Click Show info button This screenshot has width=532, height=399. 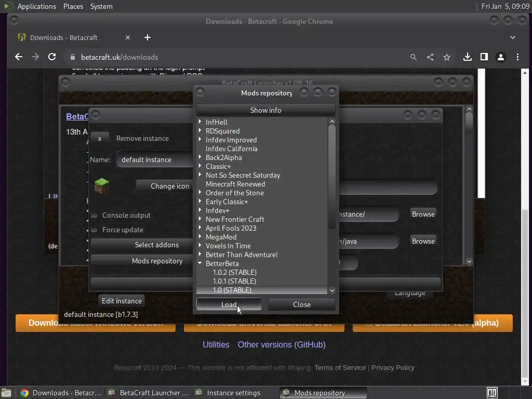[x=265, y=110]
